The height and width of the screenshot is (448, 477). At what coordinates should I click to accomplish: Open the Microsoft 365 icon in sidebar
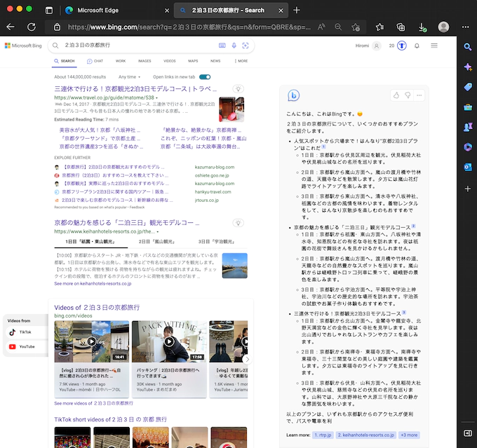click(468, 147)
